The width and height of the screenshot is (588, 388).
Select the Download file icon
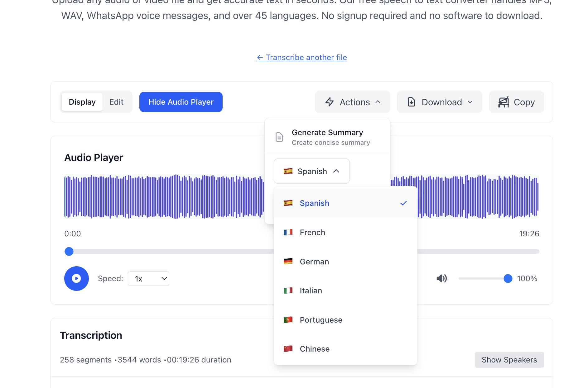(x=411, y=102)
